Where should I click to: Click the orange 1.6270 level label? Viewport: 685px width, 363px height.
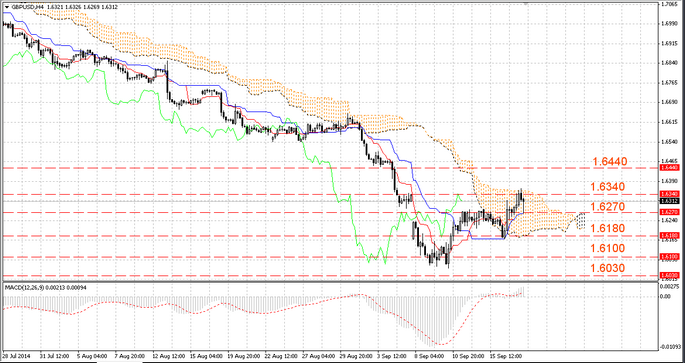pyautogui.click(x=608, y=206)
